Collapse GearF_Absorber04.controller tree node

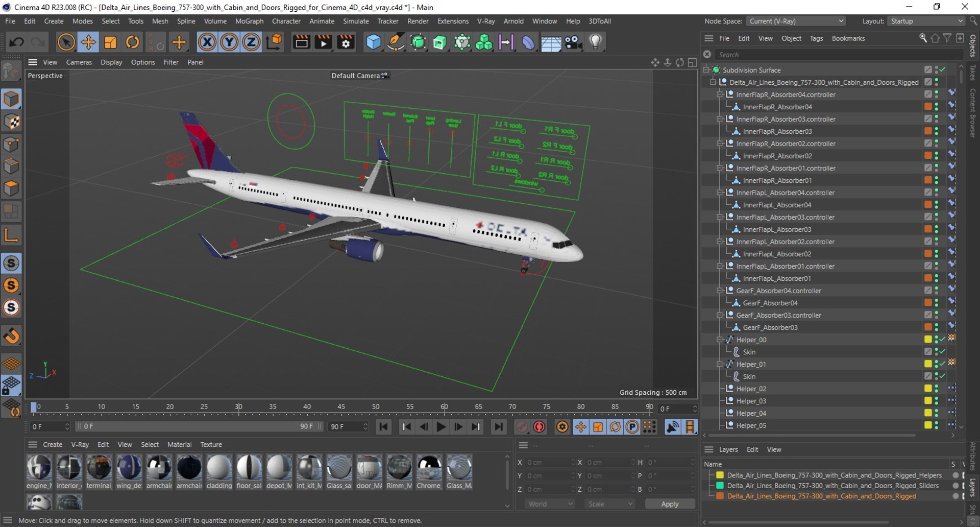point(720,290)
